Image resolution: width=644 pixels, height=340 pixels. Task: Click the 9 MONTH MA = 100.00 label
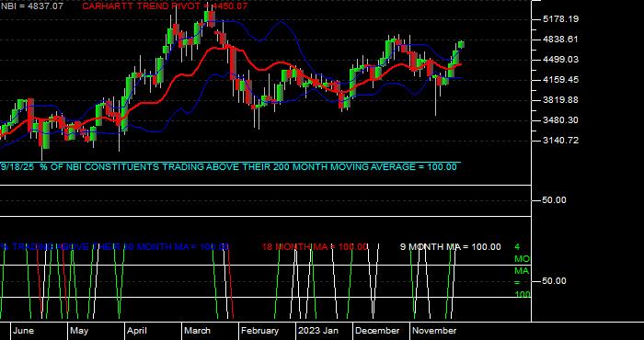point(451,247)
